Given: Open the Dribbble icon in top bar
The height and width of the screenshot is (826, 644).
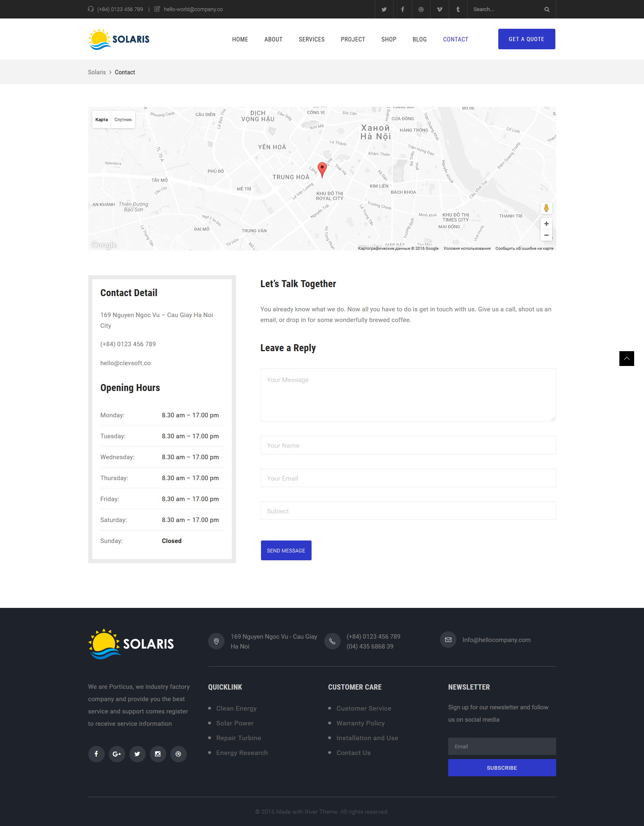Looking at the screenshot, I should (421, 9).
